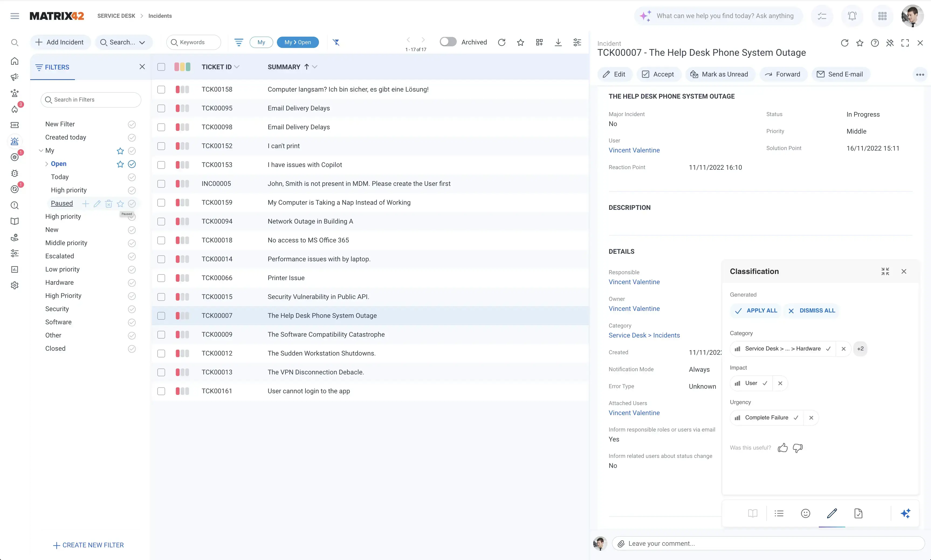
Task: Export the incident list via download icon
Action: pyautogui.click(x=558, y=42)
